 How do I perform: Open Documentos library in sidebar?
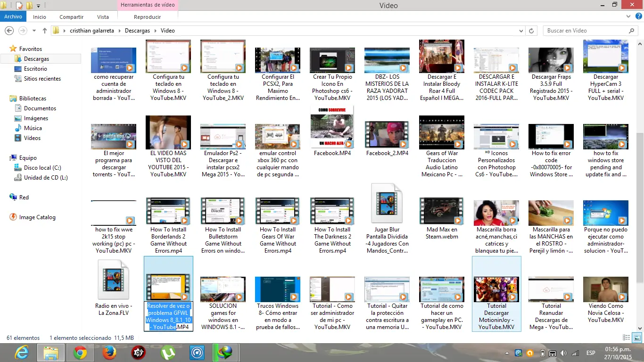[40, 108]
